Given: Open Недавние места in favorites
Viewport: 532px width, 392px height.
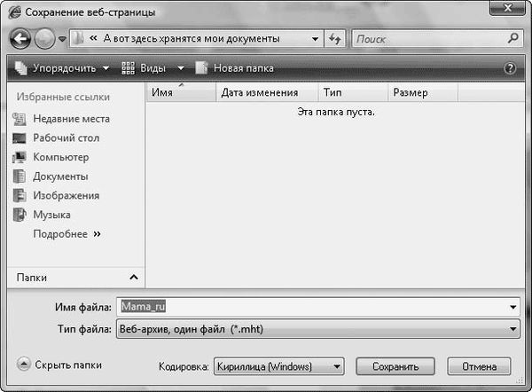Looking at the screenshot, I should pos(71,119).
